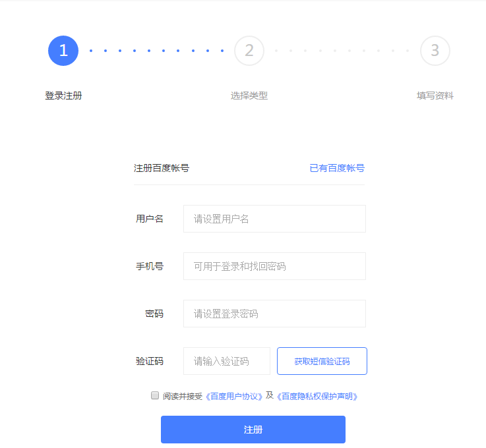
Task: Focus the 手机号 input field
Action: click(x=274, y=266)
